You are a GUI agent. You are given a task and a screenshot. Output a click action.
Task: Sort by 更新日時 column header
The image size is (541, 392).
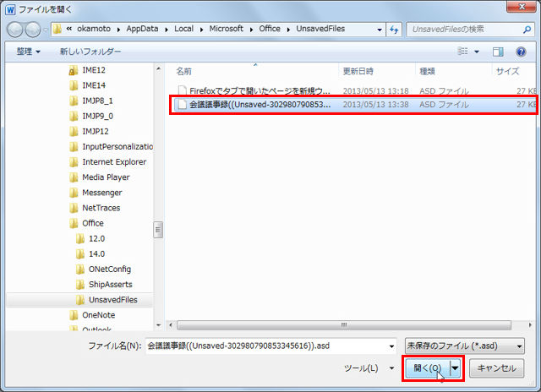tap(358, 71)
